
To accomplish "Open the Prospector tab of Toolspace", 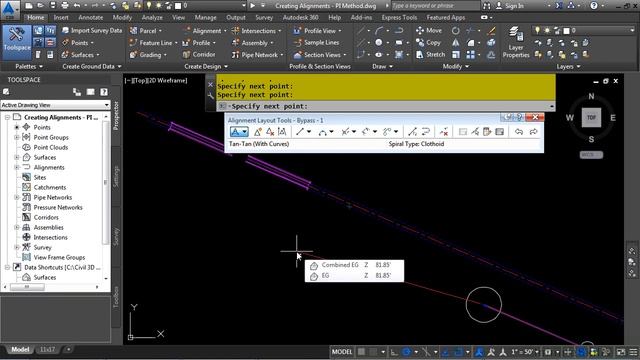I will pyautogui.click(x=116, y=116).
